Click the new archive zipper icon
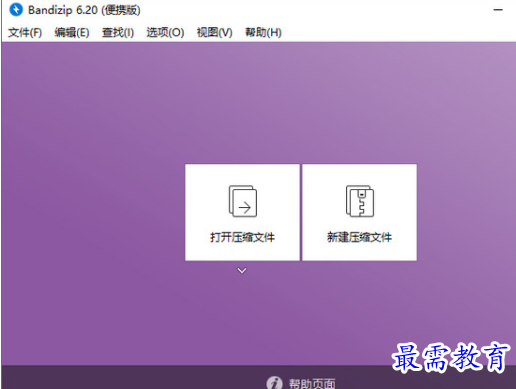The width and height of the screenshot is (516, 389). 360,201
